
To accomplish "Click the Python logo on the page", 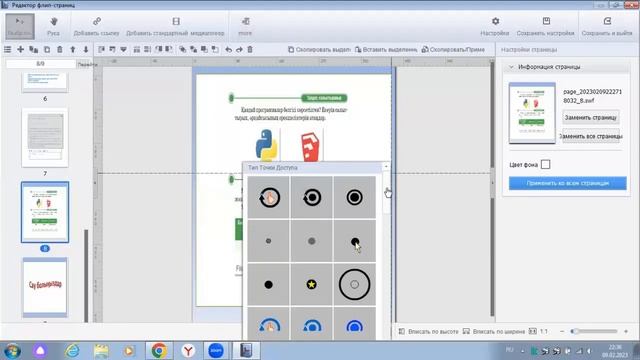I will [267, 144].
